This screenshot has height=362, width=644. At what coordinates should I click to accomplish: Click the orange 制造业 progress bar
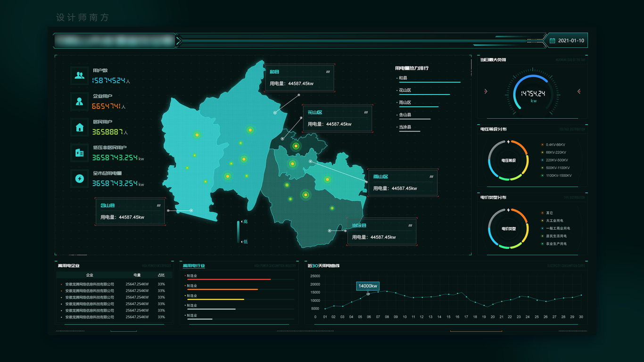(223, 289)
